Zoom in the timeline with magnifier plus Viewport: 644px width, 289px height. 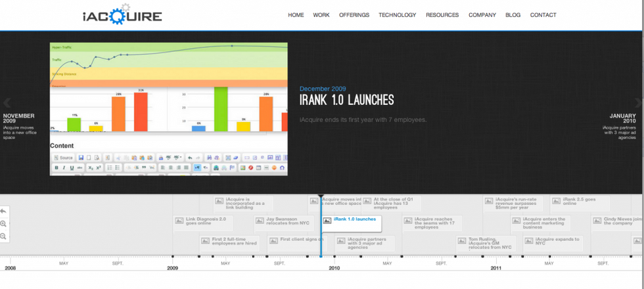coord(3,224)
